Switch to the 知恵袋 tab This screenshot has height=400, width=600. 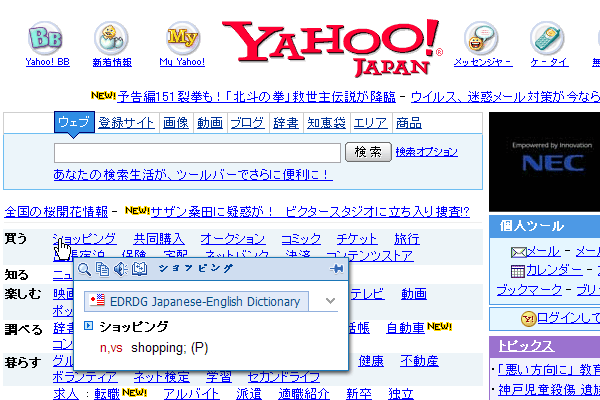(x=326, y=123)
